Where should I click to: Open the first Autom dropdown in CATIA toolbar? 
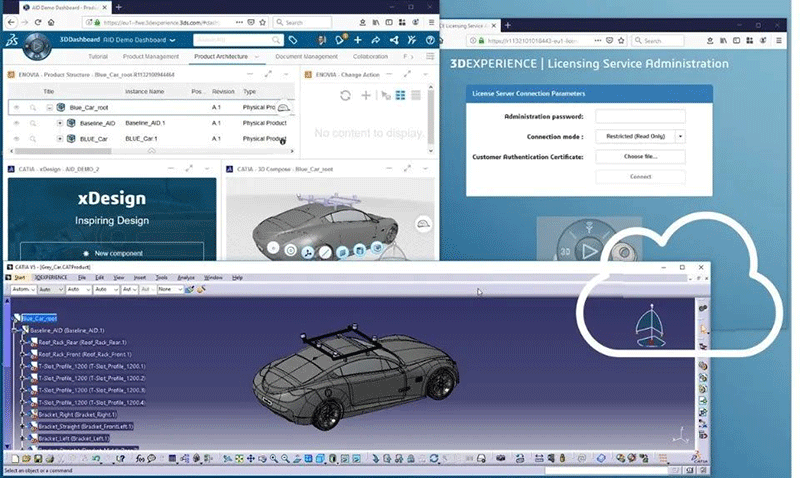click(23, 289)
